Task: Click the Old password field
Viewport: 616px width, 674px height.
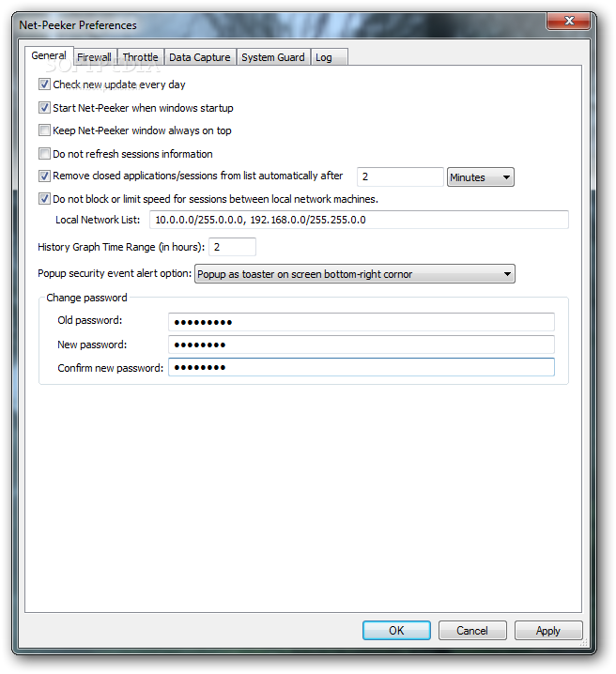Action: pos(362,322)
